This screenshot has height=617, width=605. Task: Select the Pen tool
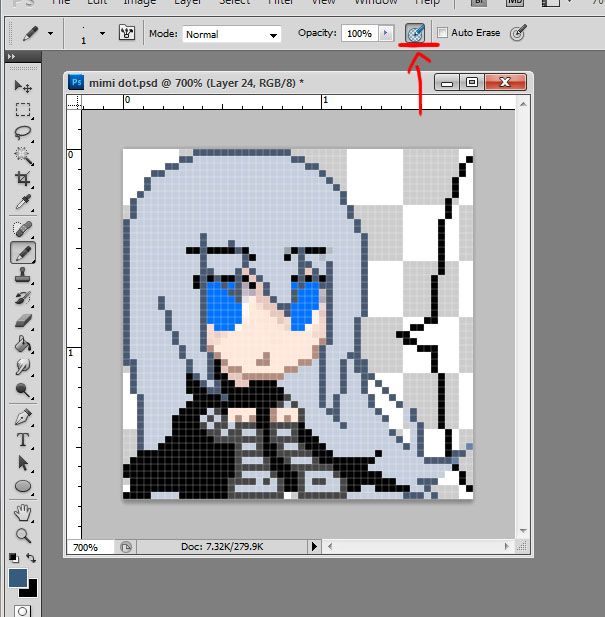pyautogui.click(x=22, y=417)
